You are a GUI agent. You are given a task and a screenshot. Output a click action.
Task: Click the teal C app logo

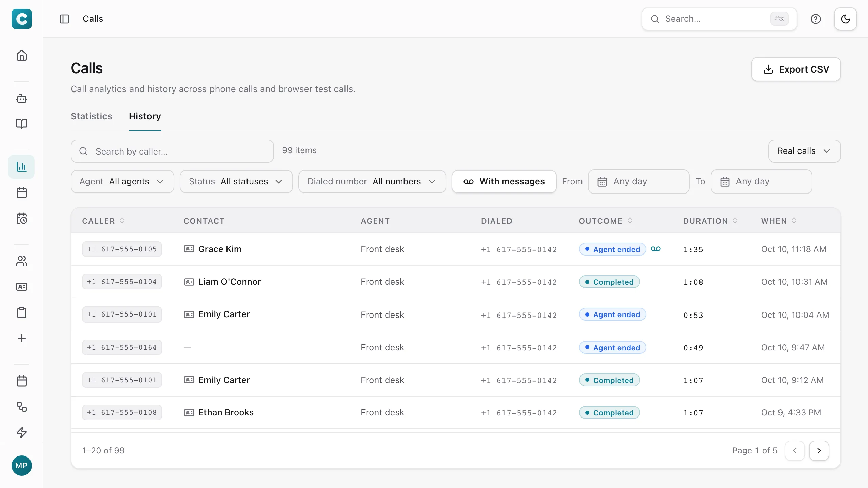coord(22,19)
